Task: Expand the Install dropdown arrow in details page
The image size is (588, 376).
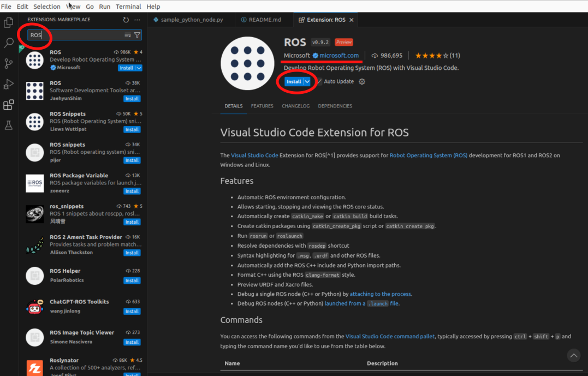Action: tap(307, 81)
